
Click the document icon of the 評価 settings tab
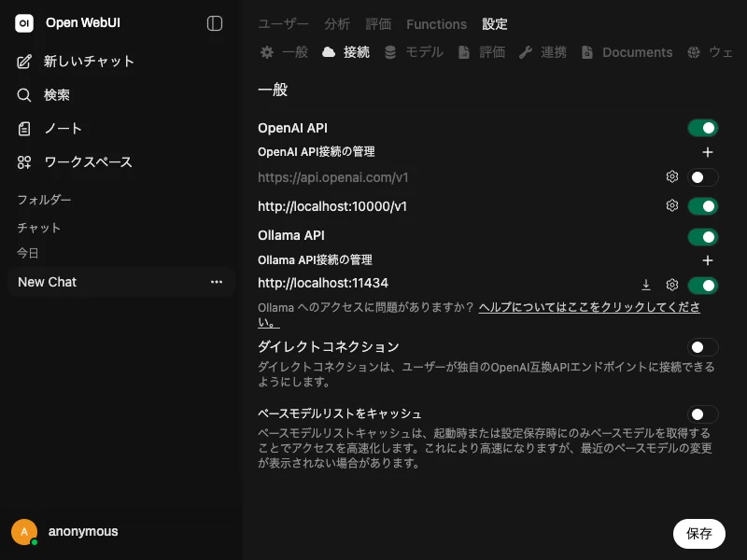coord(463,52)
